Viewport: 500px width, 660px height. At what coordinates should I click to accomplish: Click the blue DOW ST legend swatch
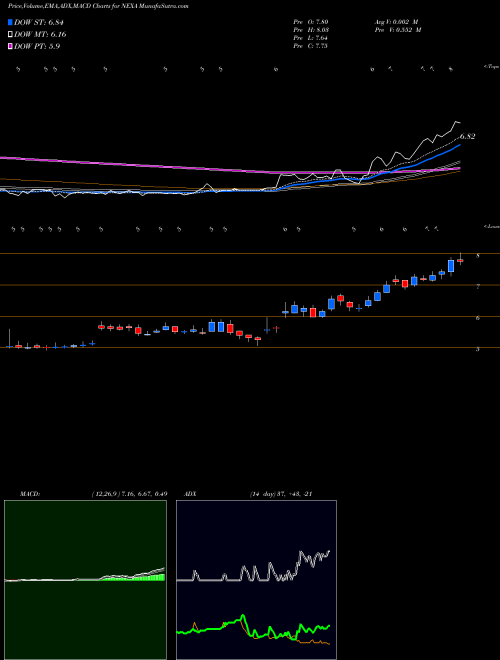[10, 22]
